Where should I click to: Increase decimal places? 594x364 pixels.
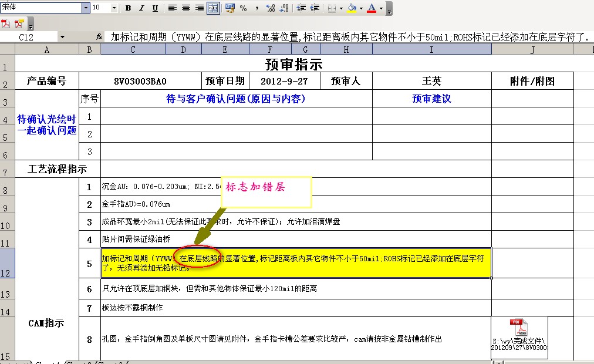pyautogui.click(x=271, y=8)
